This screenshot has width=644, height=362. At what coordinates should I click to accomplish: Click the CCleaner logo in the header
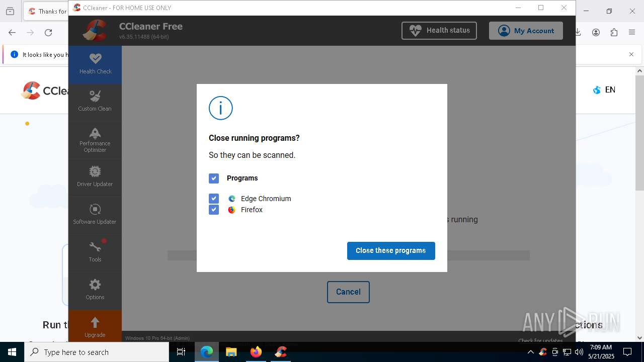[x=95, y=31]
